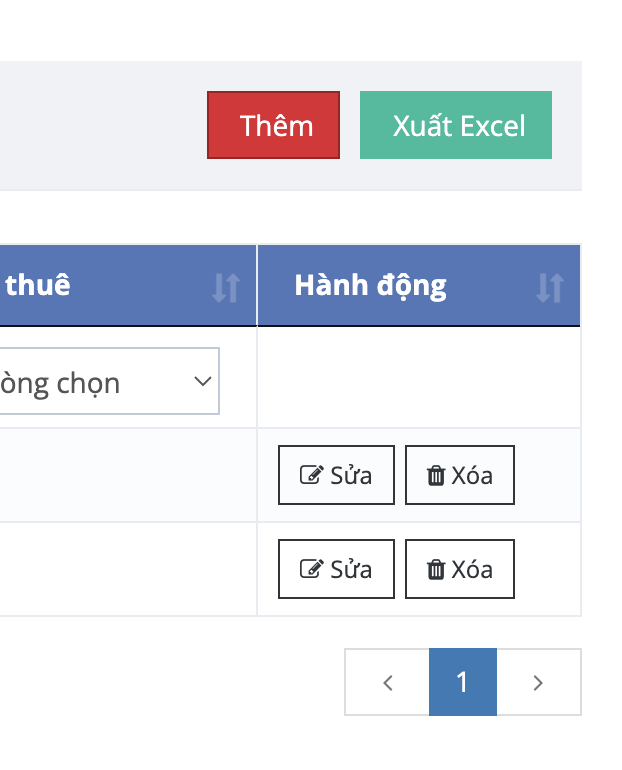The width and height of the screenshot is (622, 770).
Task: Select page 1 in the pagination
Action: tap(462, 682)
